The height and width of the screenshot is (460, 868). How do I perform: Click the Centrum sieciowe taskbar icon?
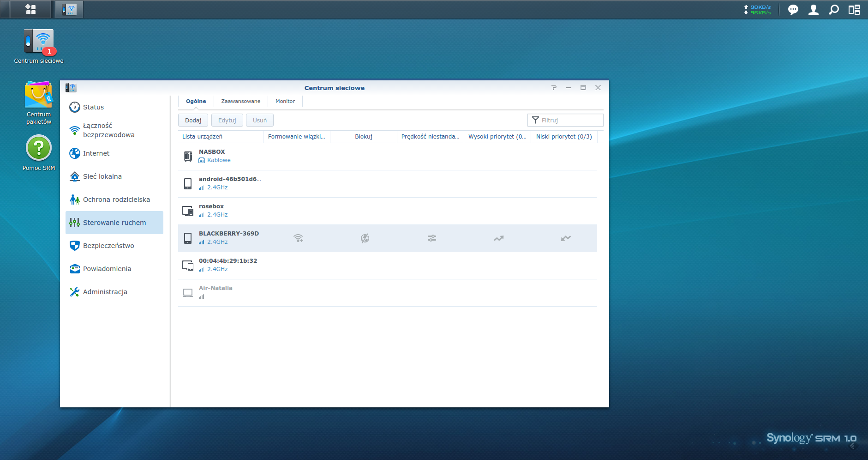click(x=69, y=9)
